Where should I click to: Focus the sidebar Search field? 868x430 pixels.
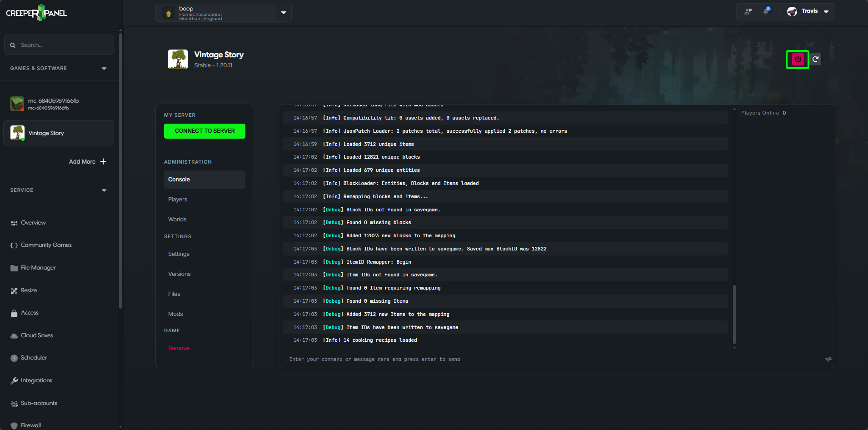click(x=59, y=45)
